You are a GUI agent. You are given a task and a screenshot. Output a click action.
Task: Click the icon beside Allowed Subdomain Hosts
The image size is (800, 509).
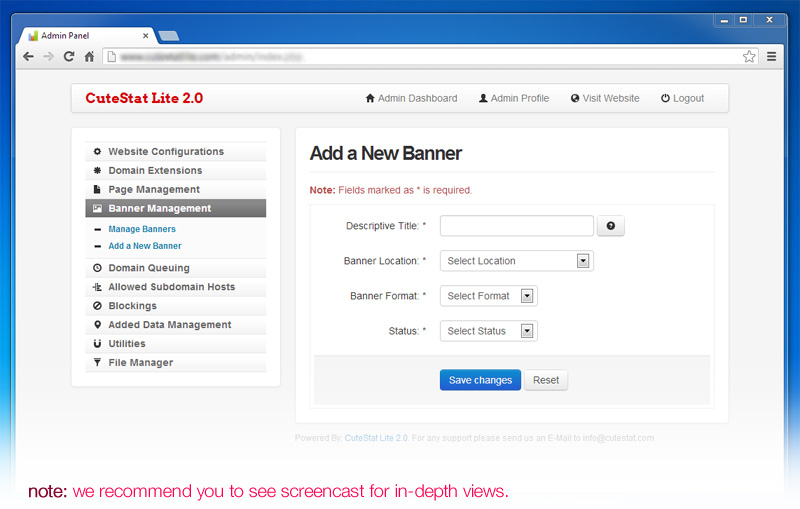(97, 287)
